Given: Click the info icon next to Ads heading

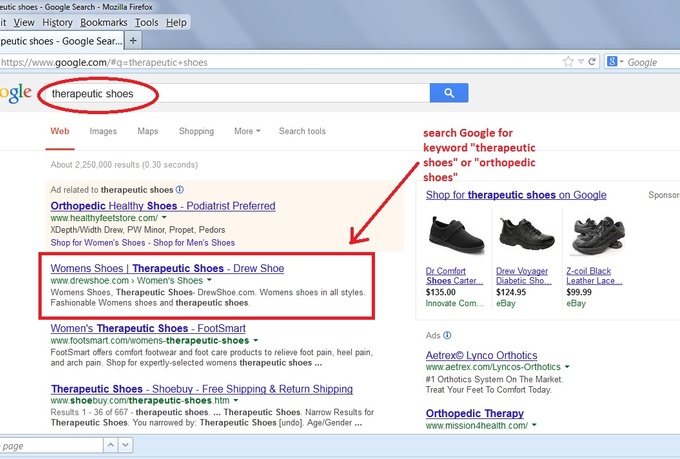Looking at the screenshot, I should tap(446, 335).
